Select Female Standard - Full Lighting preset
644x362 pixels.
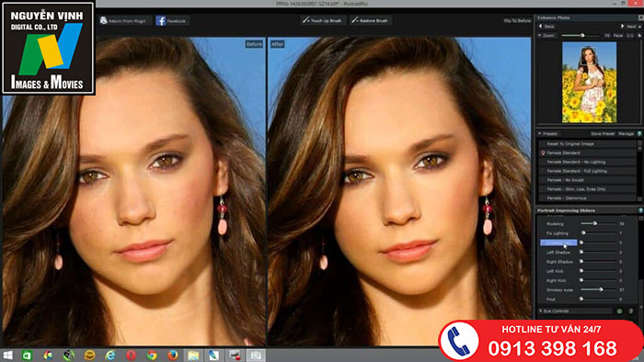point(587,171)
